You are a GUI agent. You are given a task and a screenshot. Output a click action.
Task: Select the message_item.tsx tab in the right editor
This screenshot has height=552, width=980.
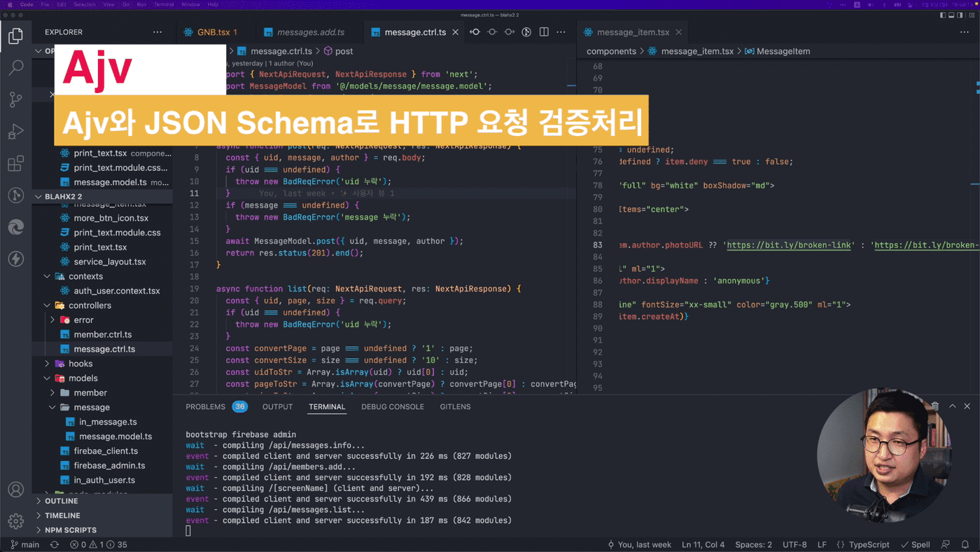click(x=633, y=32)
